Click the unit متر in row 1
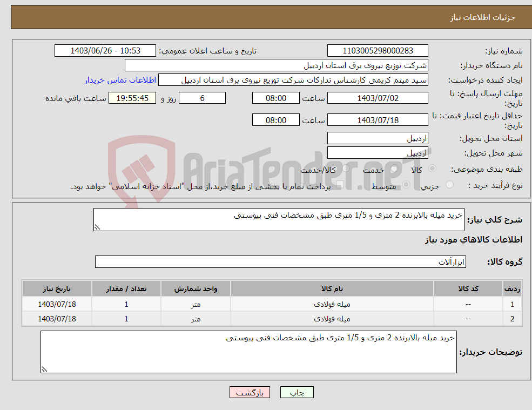 click(x=196, y=305)
